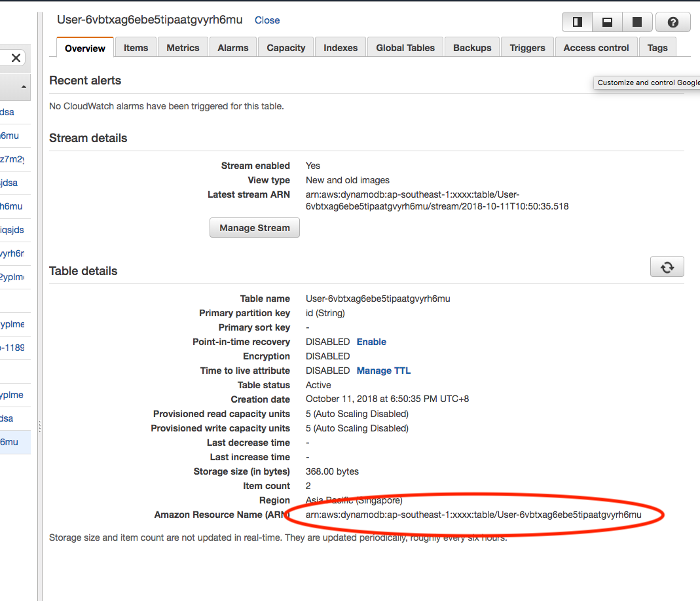Click the storage size value '368.00 bytes'

[x=332, y=471]
